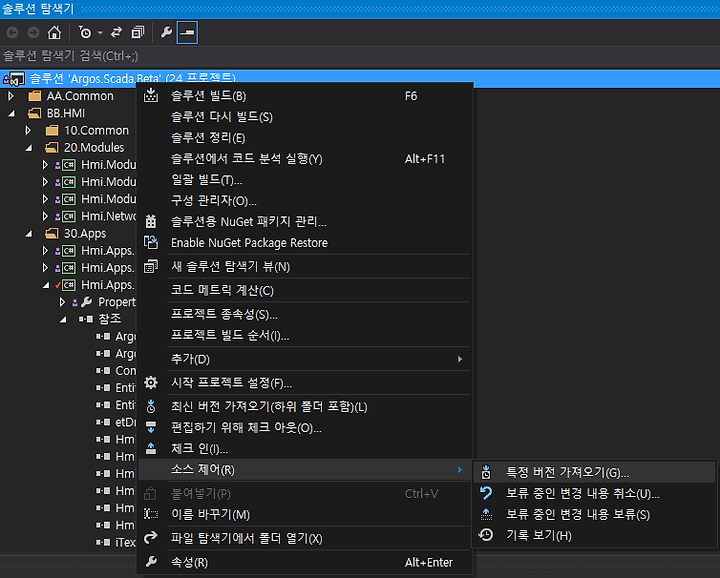Toggle the Preview Selected Items button
The width and height of the screenshot is (720, 578).
pyautogui.click(x=187, y=33)
